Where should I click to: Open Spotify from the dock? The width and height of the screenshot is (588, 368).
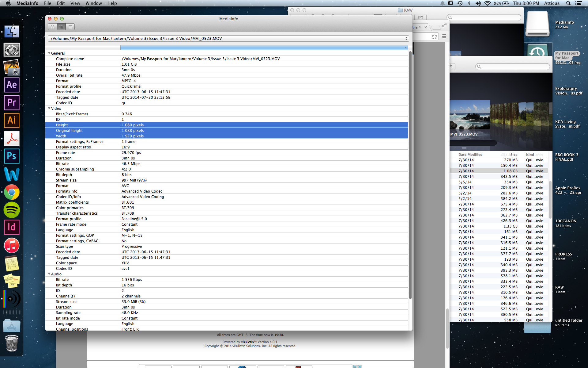(x=12, y=210)
